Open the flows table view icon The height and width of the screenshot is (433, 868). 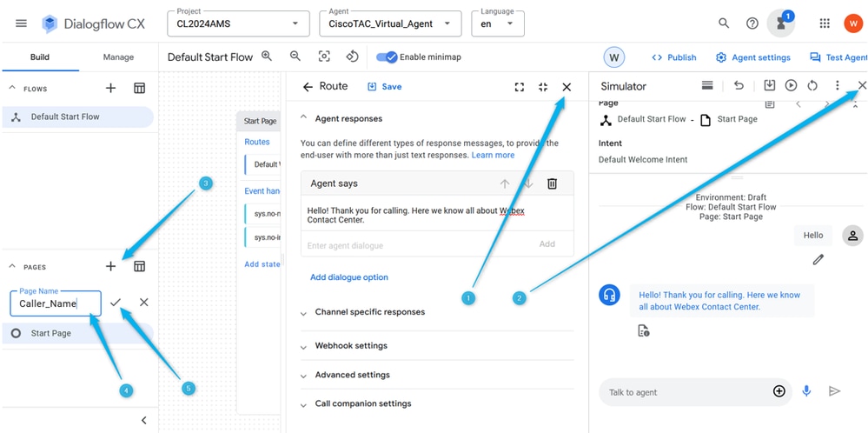click(x=140, y=88)
